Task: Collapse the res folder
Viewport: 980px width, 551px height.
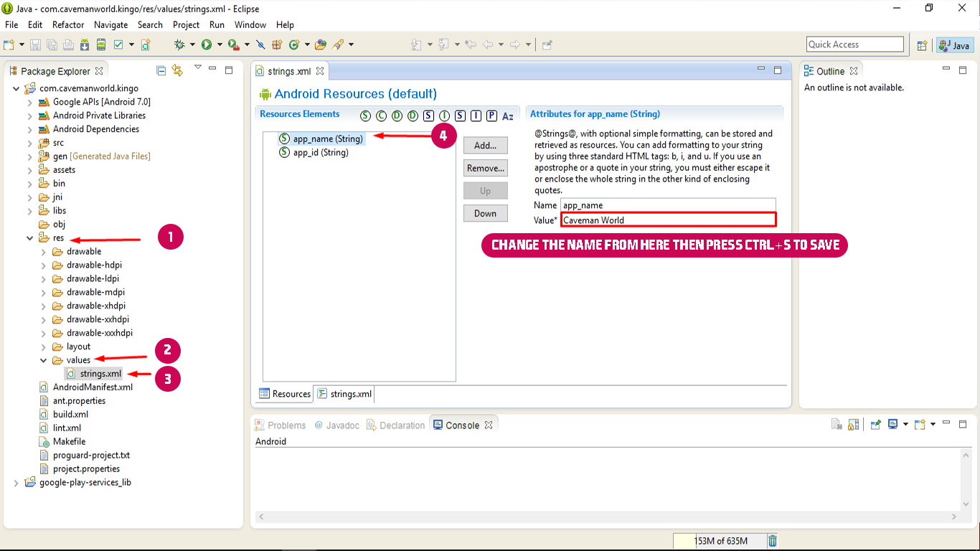Action: click(29, 238)
